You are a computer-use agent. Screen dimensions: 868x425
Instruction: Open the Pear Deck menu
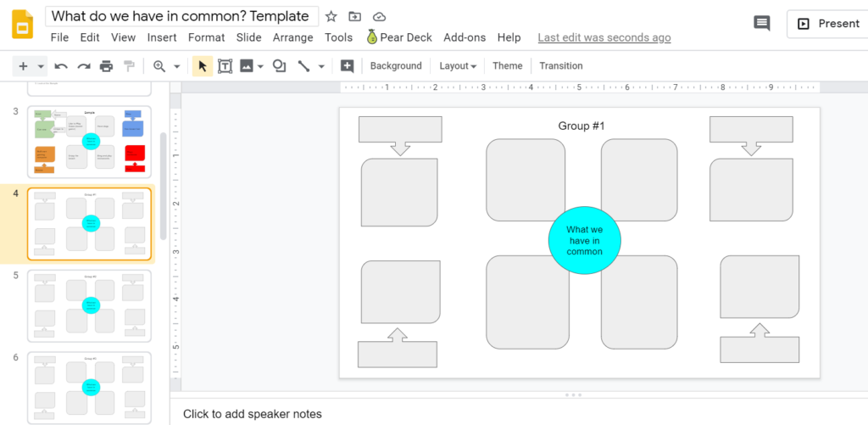coord(399,37)
